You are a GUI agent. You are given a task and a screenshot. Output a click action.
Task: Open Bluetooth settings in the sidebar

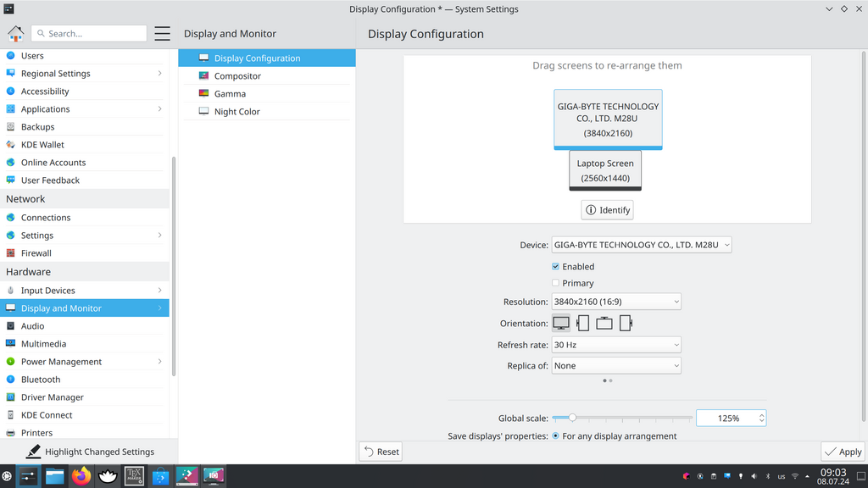(x=85, y=379)
